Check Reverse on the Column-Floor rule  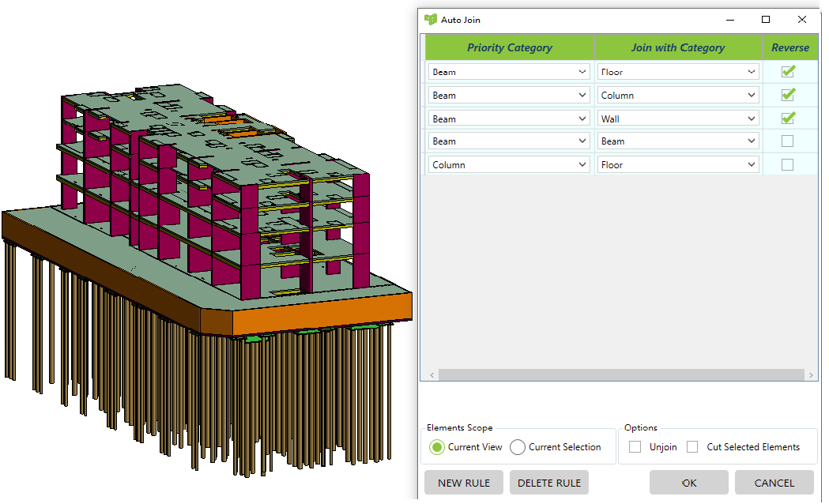pyautogui.click(x=788, y=164)
